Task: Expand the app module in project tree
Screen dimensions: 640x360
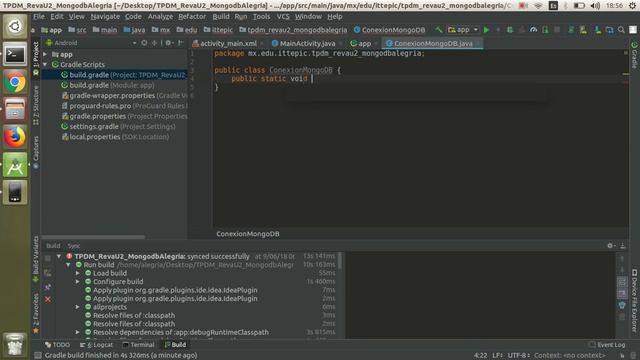Action: 45,54
